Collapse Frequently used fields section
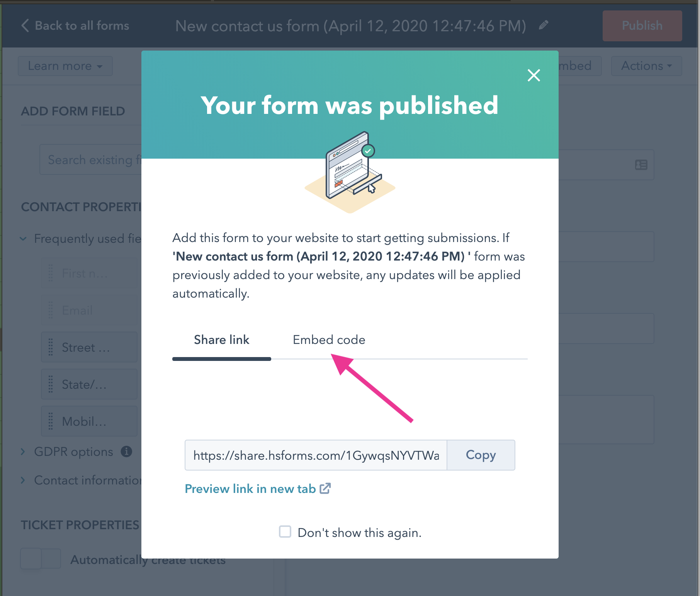 (x=23, y=239)
